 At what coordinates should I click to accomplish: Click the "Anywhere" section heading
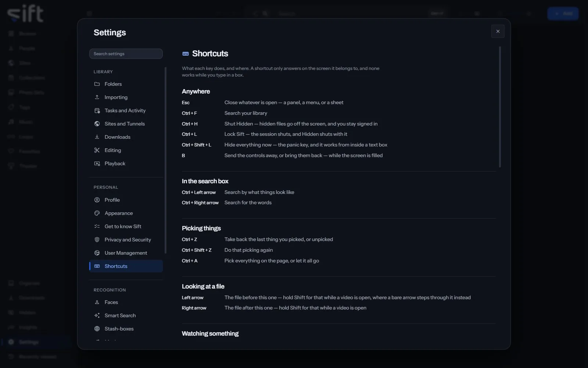click(196, 91)
